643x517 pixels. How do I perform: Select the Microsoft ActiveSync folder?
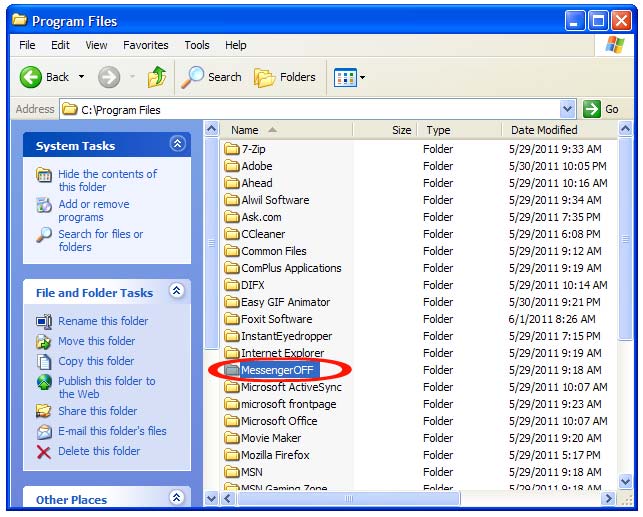point(283,387)
